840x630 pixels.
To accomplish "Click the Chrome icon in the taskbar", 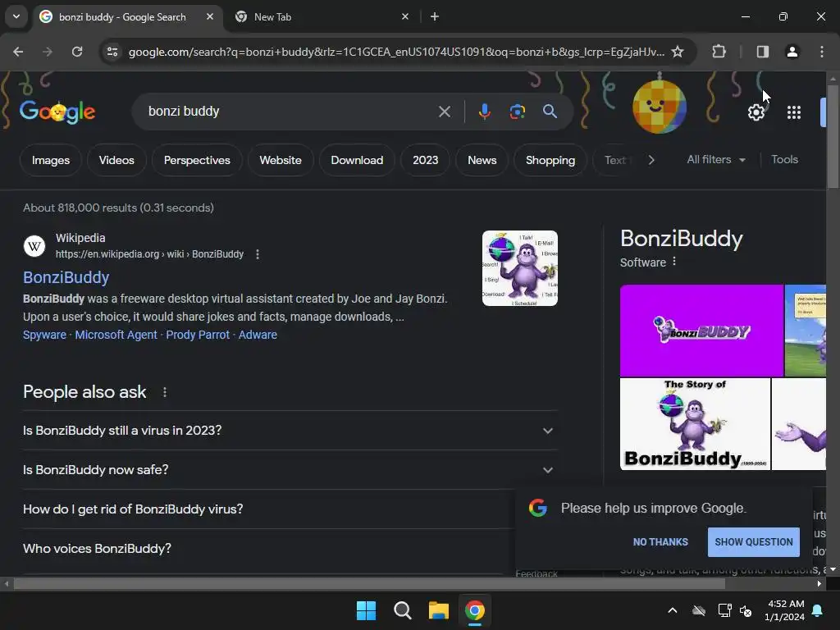I will (475, 610).
